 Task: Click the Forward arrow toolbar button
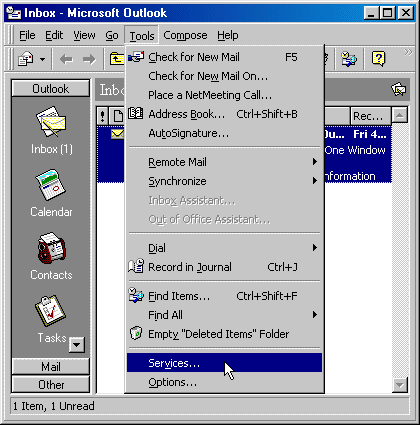coord(89,60)
